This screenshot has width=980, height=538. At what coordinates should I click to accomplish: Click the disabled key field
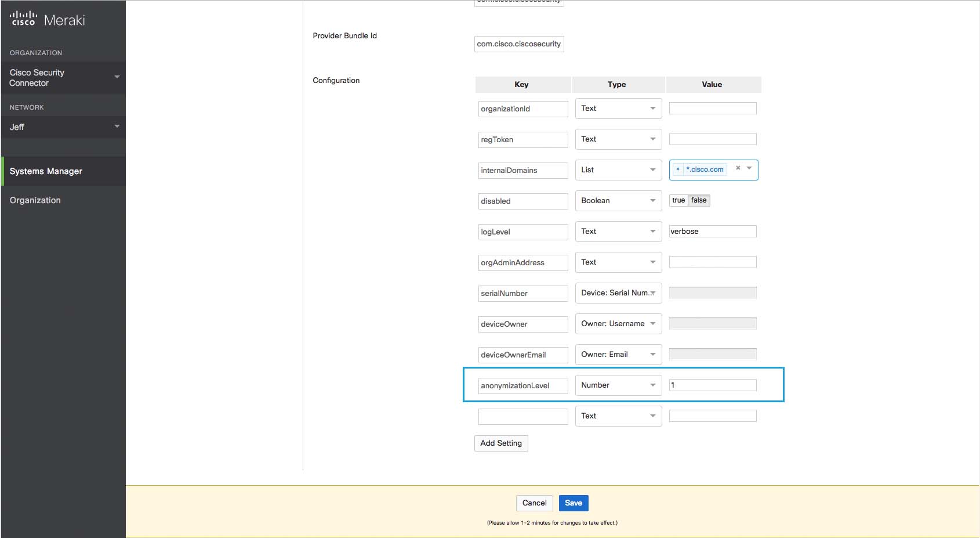point(523,201)
